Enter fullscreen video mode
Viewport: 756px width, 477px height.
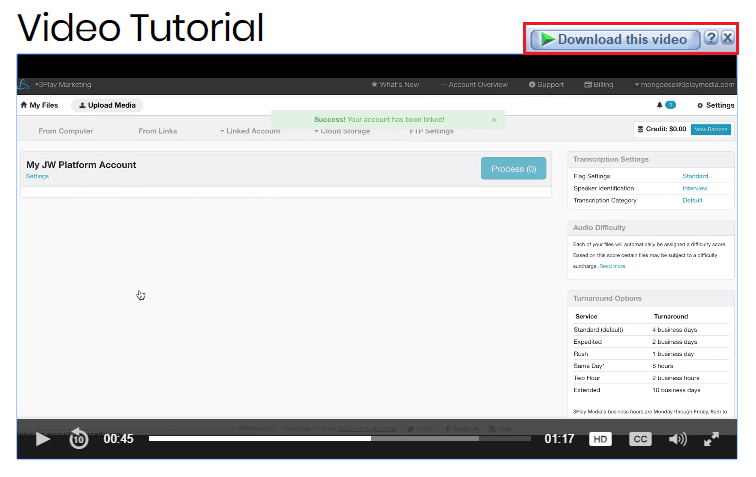(712, 439)
